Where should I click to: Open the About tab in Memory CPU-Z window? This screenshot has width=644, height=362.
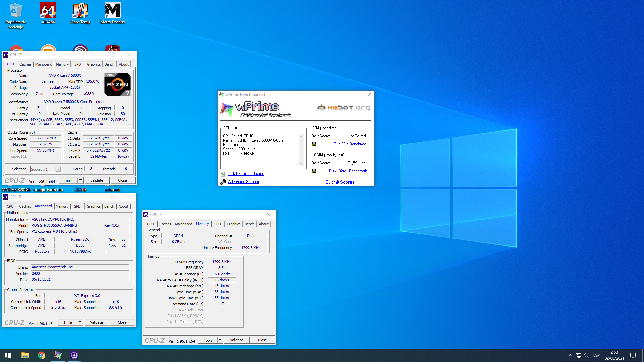point(263,224)
